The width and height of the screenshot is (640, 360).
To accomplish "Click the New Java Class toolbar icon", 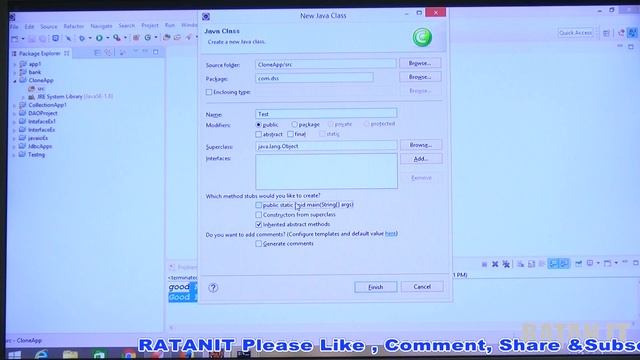I will tap(148, 38).
